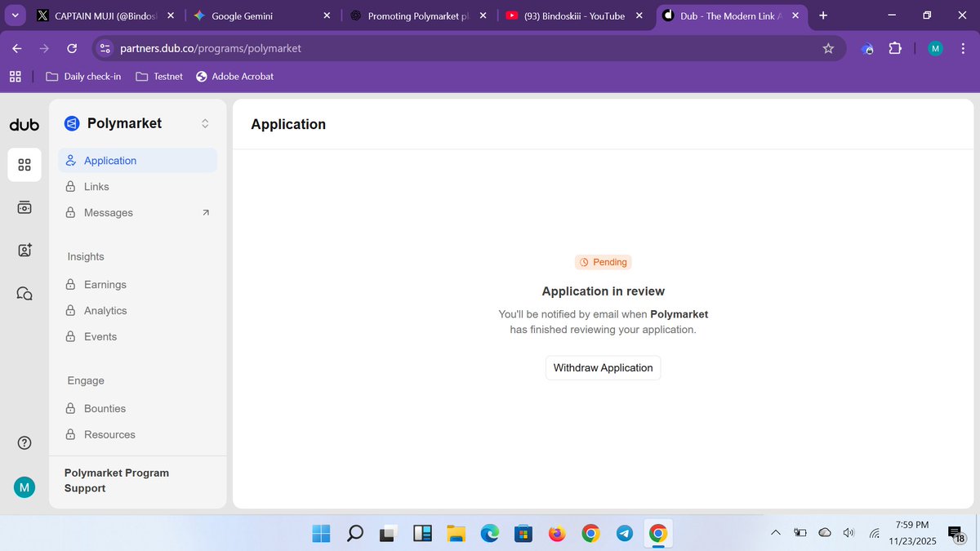Viewport: 980px width, 551px height.
Task: Switch to CAPTAIN MUJI X tab
Action: [x=104, y=16]
